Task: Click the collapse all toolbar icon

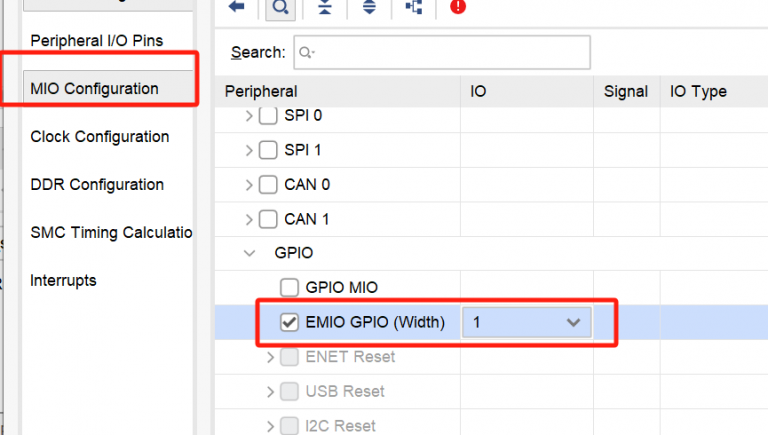Action: [324, 7]
